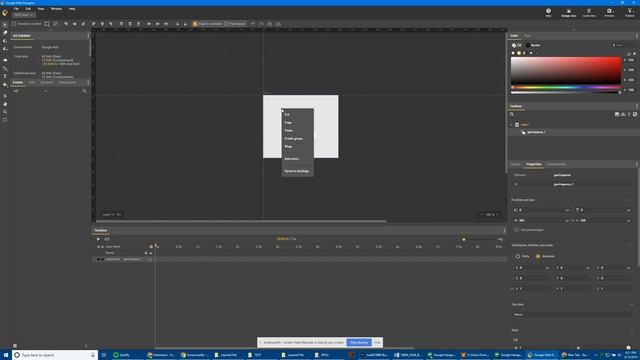Viewport: 640px width, 360px height.
Task: Open Windows Start menu
Action: [6, 355]
